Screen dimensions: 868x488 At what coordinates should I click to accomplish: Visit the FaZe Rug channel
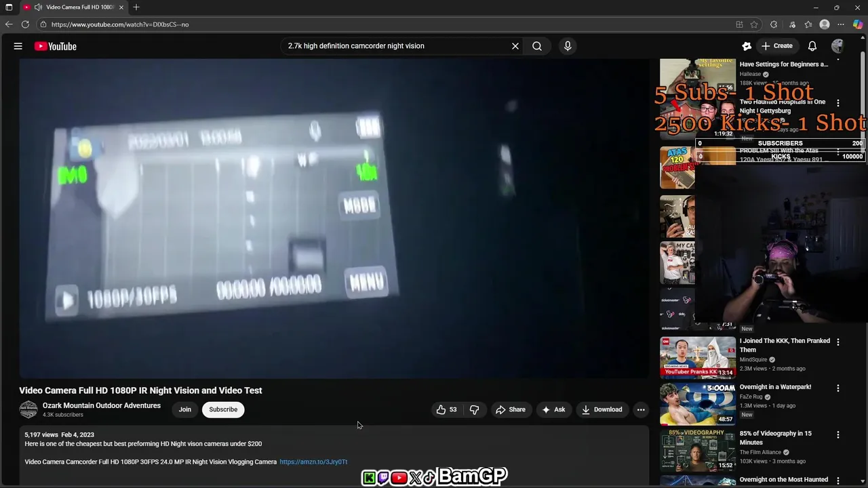click(x=753, y=396)
